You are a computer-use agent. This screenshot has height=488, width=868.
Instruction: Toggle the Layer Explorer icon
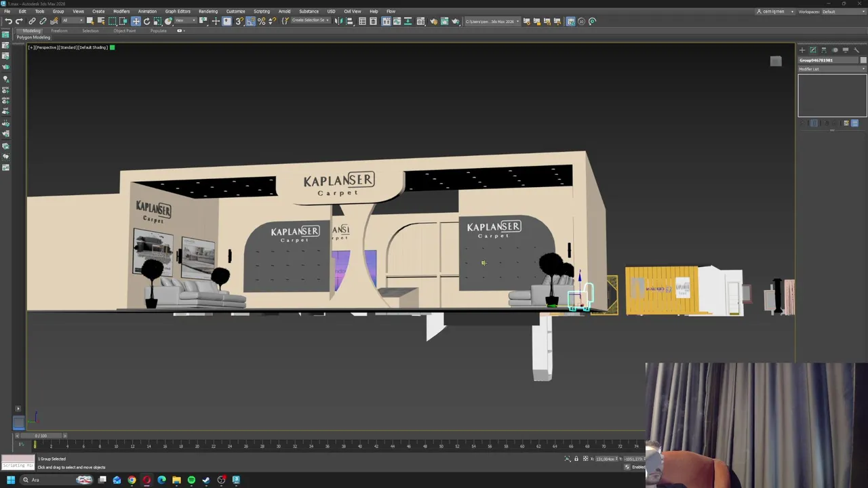(374, 21)
